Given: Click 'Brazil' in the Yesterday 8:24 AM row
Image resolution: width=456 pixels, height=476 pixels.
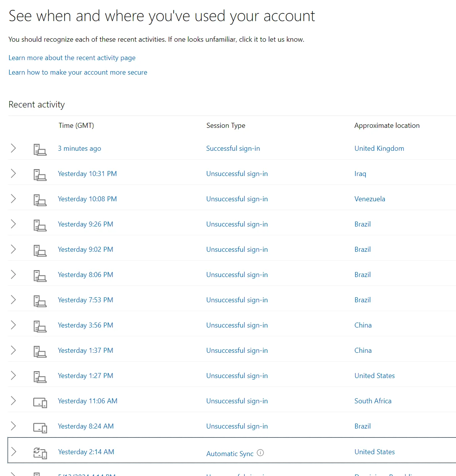Looking at the screenshot, I should pyautogui.click(x=363, y=426).
